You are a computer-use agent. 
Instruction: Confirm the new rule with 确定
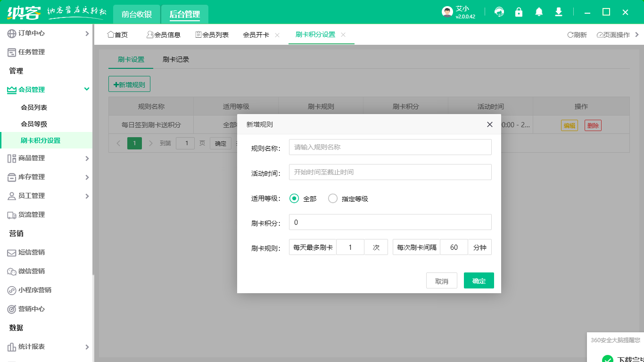pyautogui.click(x=479, y=280)
